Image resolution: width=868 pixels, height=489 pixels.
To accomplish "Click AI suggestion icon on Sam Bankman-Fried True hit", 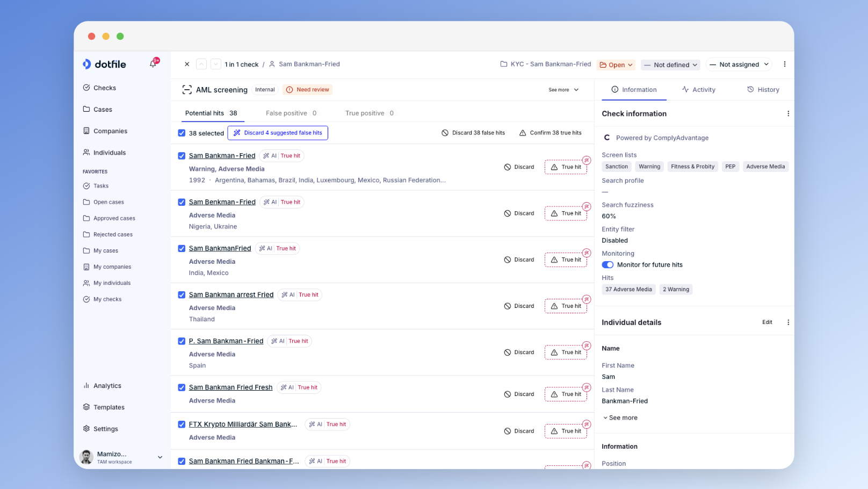I will pyautogui.click(x=587, y=160).
